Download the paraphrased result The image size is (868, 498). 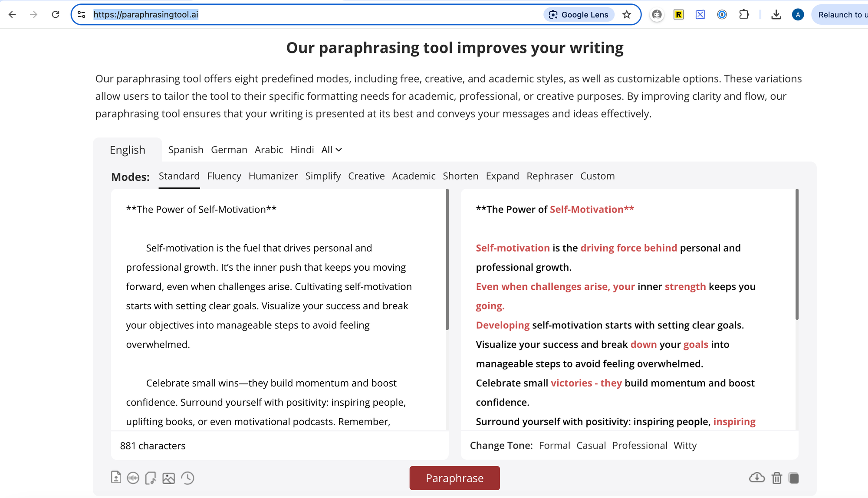(757, 478)
